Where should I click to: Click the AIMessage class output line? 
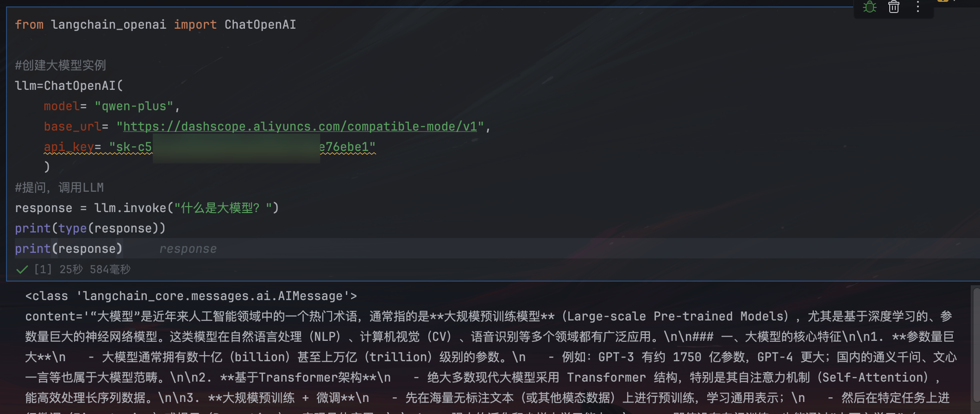pyautogui.click(x=191, y=296)
